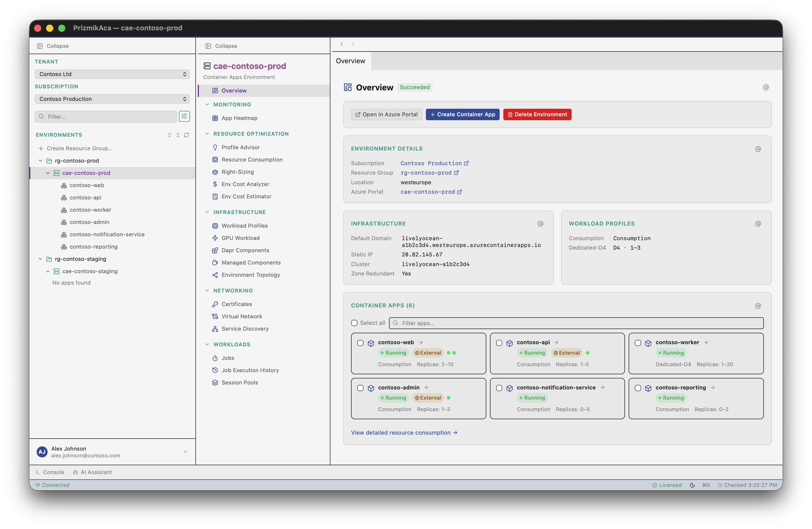Check the contoso-reporting app checkbox
The height and width of the screenshot is (529, 812).
(638, 388)
